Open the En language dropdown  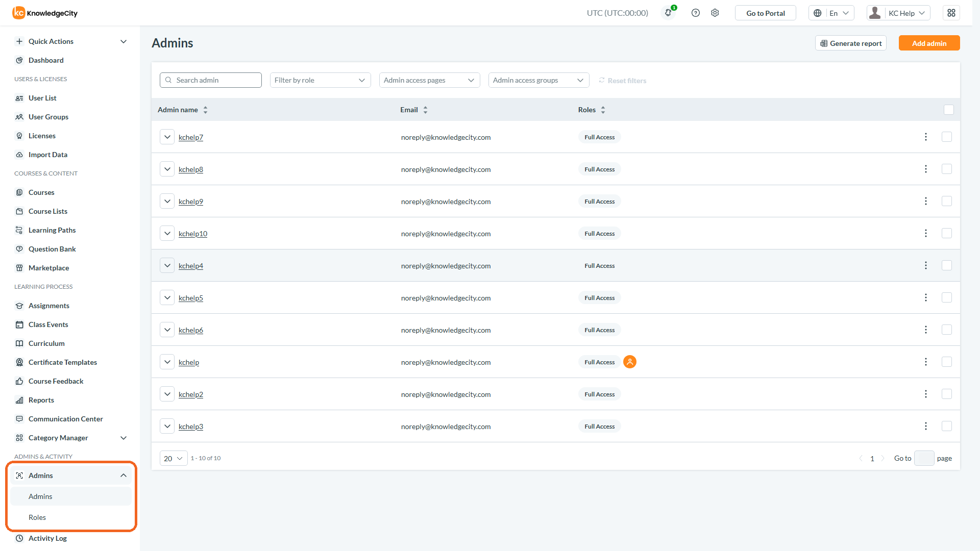coord(831,13)
